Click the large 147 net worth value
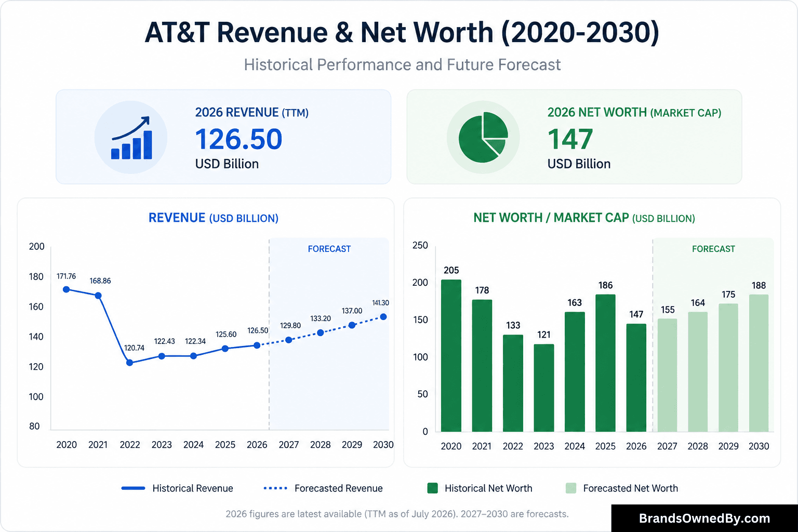Viewport: 798px width, 532px height. (570, 139)
